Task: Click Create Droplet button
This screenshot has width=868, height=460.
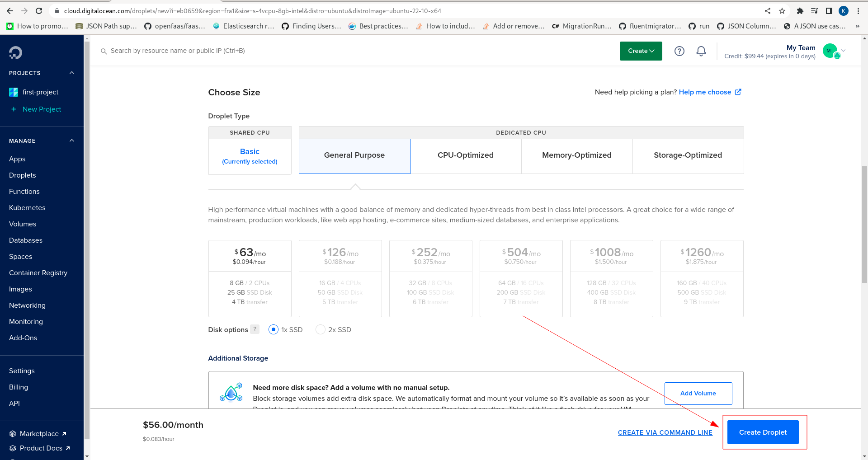Action: 763,432
